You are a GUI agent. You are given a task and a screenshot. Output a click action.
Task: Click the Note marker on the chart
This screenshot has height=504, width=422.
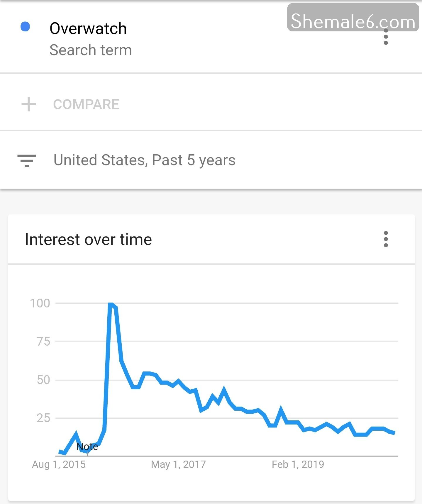coord(87,447)
